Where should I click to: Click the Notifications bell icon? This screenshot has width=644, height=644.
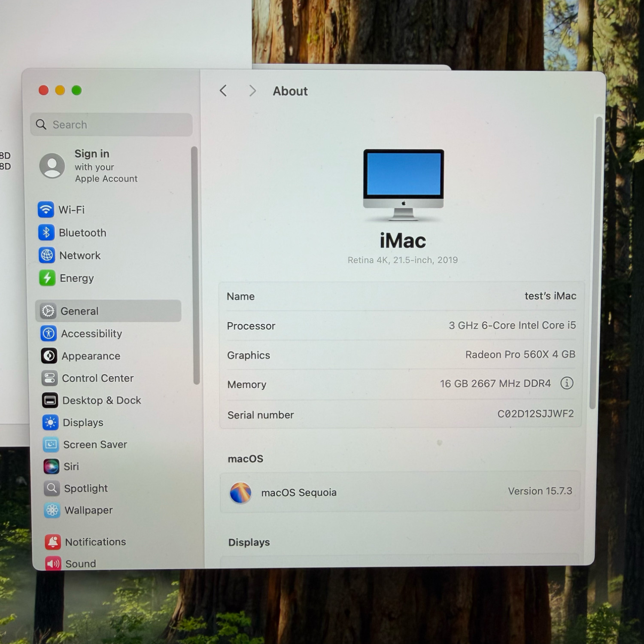[53, 542]
